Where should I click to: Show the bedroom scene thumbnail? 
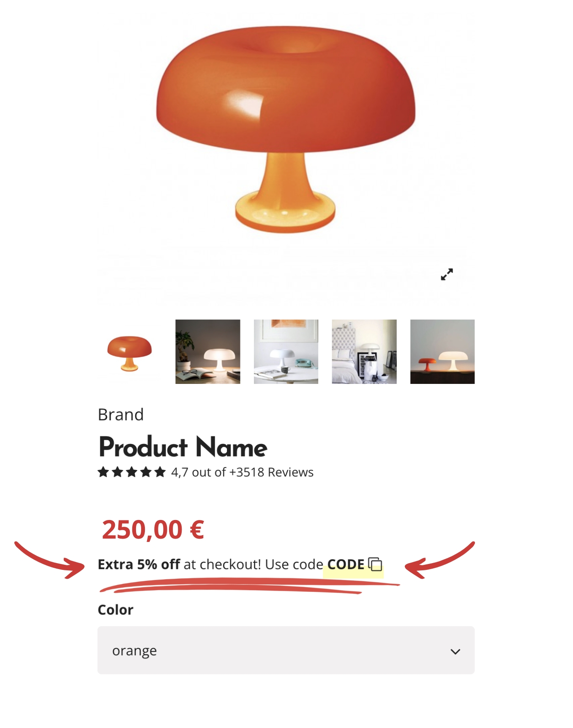tap(364, 352)
